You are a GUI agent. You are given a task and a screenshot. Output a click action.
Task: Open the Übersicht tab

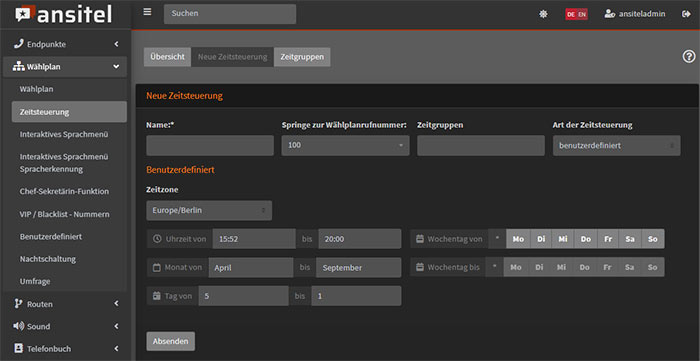[167, 57]
